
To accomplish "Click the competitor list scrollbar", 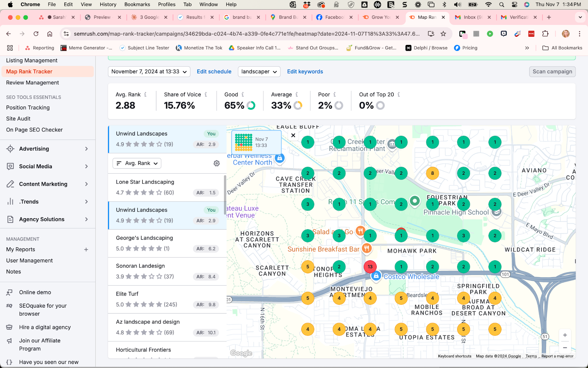I will (225, 195).
